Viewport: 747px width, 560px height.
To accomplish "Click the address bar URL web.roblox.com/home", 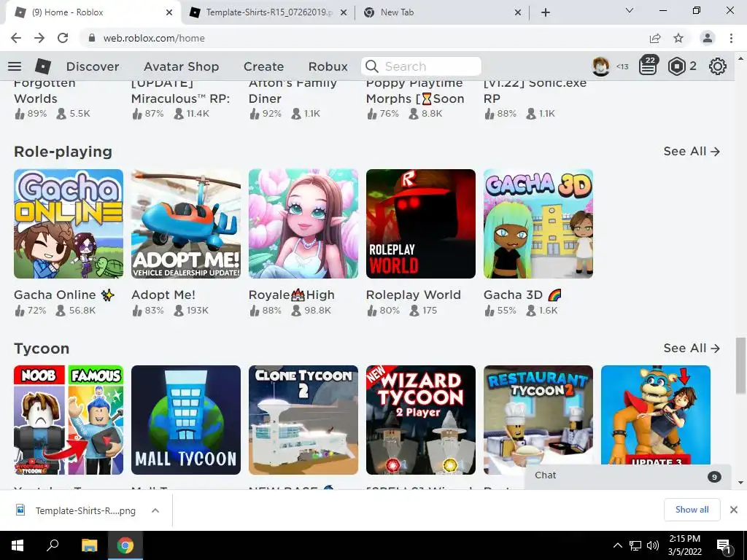I will pyautogui.click(x=154, y=38).
